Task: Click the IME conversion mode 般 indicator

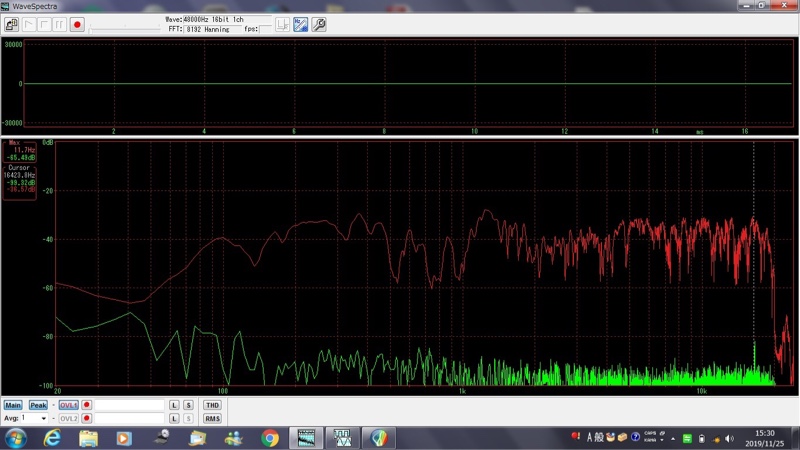Action: coord(599,437)
